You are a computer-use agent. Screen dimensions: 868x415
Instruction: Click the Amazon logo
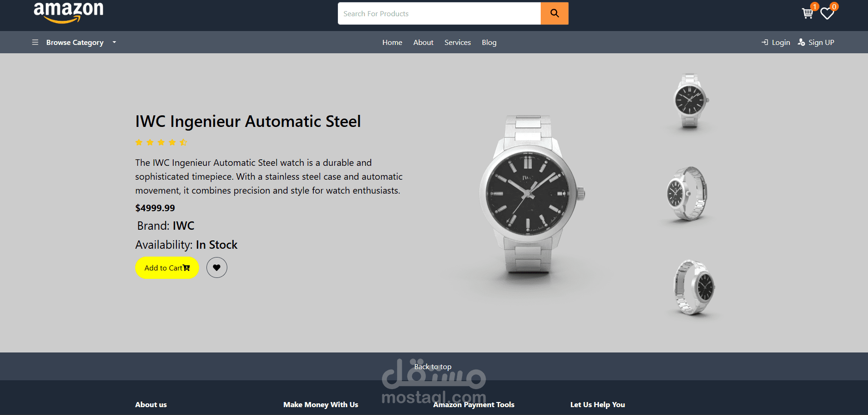pos(69,12)
